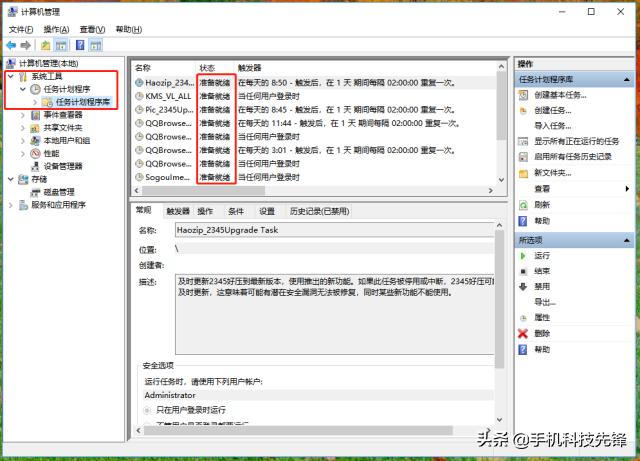Screen dimensions: 640x461
Task: Open the 磁盘管理 icon in tree
Action: 36,192
